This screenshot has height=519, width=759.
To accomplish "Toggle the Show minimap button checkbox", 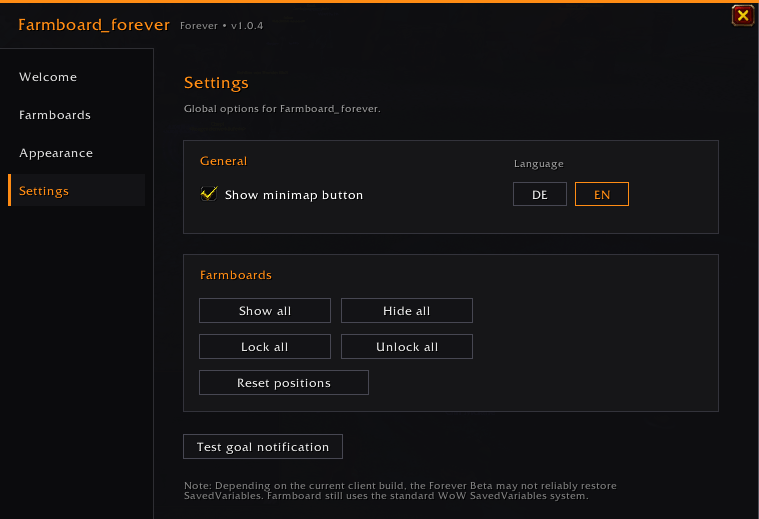I will pos(209,194).
